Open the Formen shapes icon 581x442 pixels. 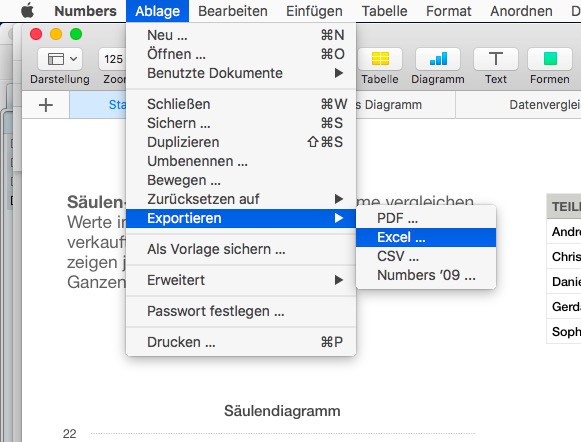(x=550, y=59)
